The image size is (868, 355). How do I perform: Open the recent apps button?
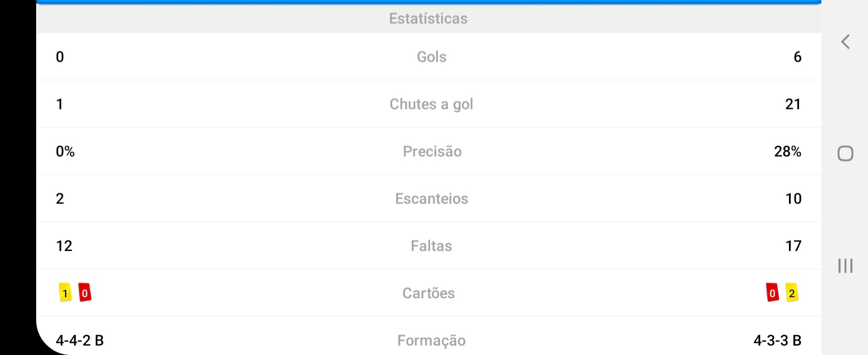(845, 266)
